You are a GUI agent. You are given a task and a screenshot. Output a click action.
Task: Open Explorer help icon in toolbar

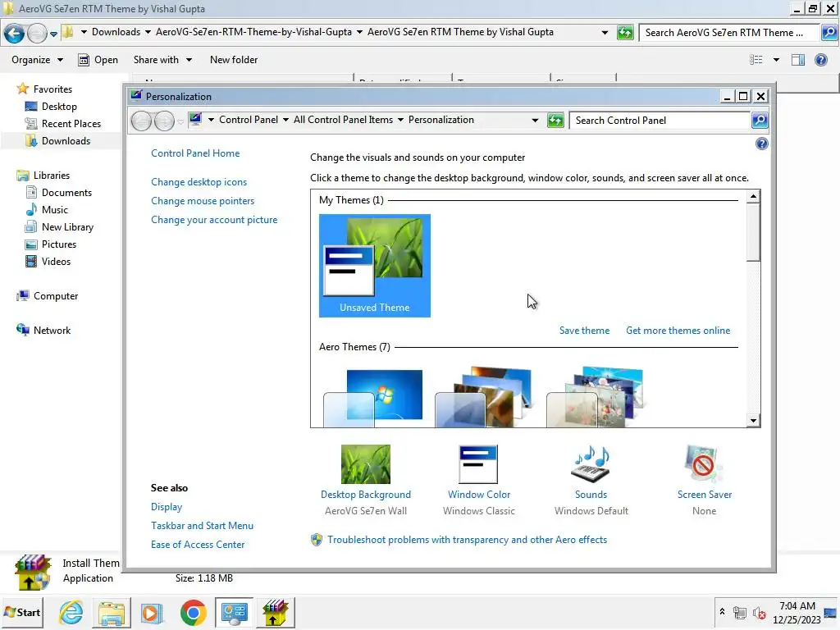point(820,60)
